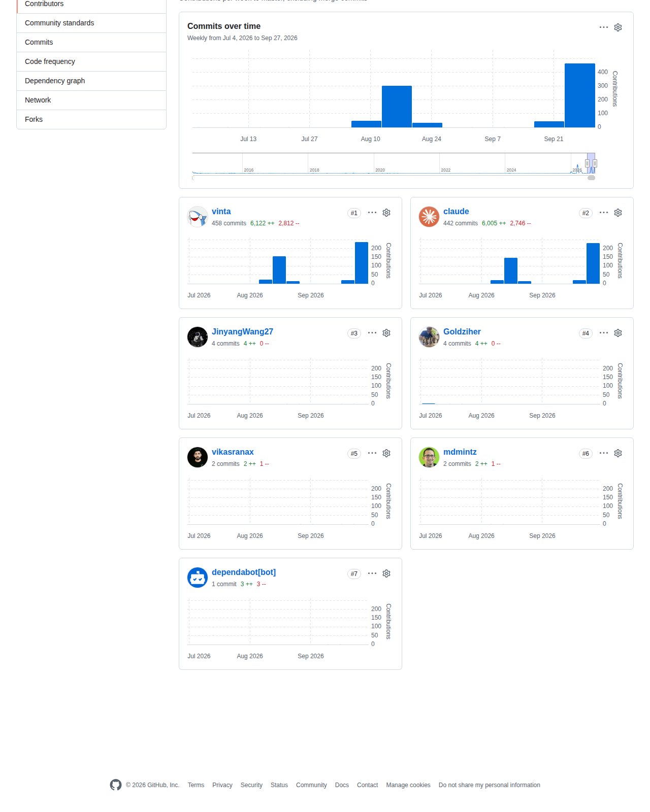Click the Manage cookies footer link

click(408, 785)
